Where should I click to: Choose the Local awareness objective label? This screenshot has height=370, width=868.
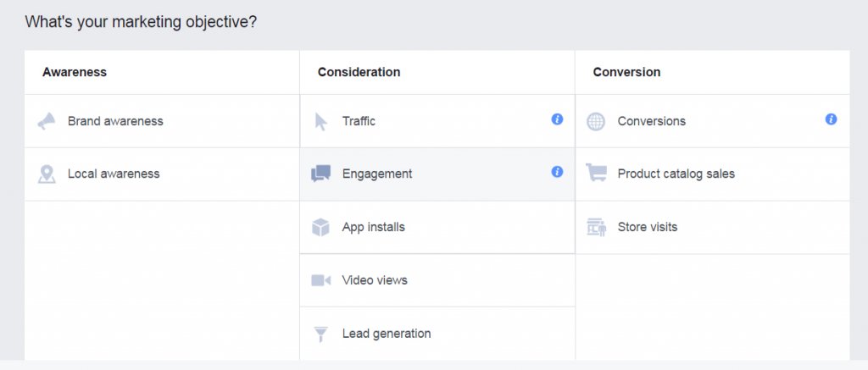[114, 174]
